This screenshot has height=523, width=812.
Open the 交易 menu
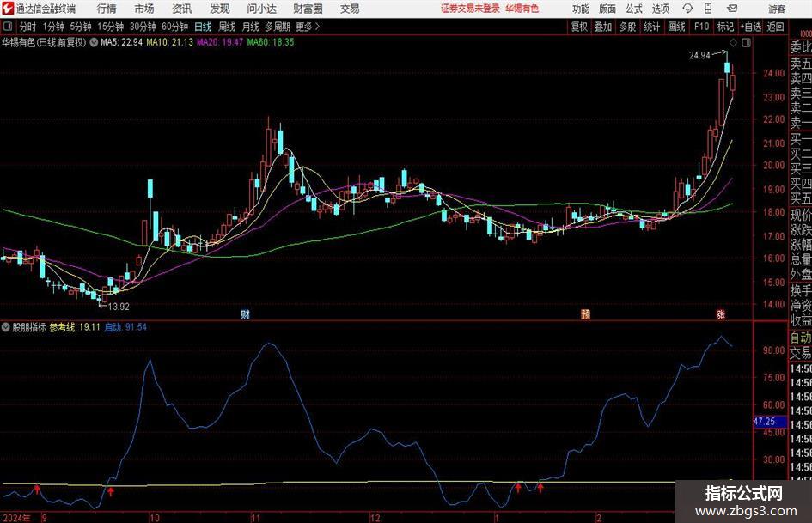pyautogui.click(x=350, y=9)
